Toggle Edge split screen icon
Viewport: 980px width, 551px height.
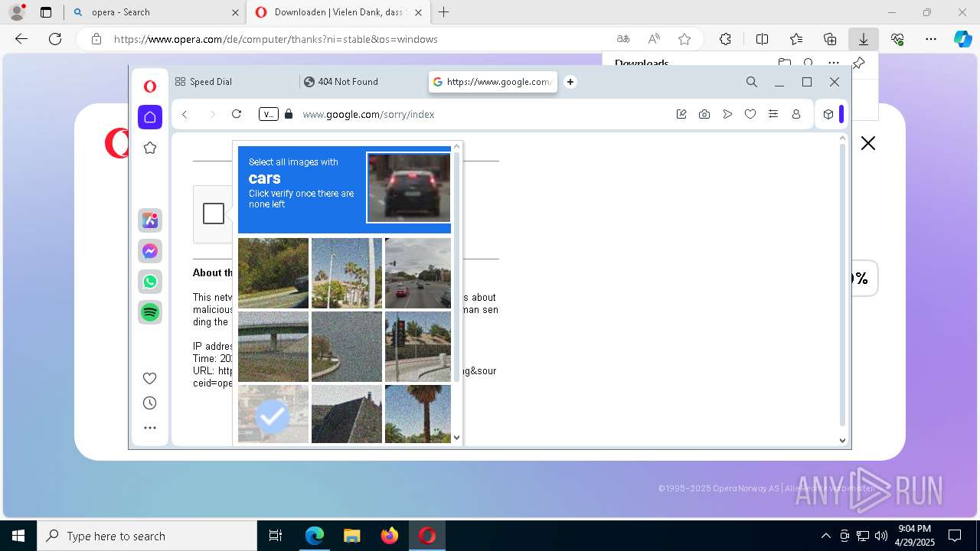pos(762,39)
